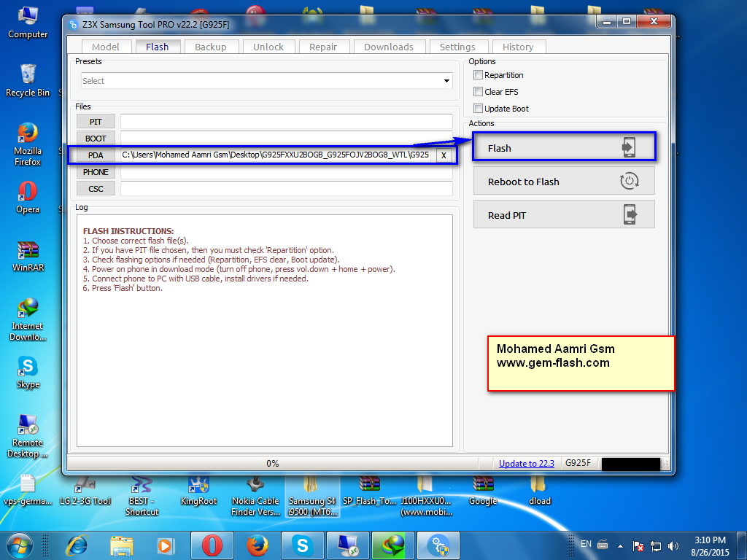Image resolution: width=747 pixels, height=560 pixels.
Task: Open the Model tab
Action: 106,47
